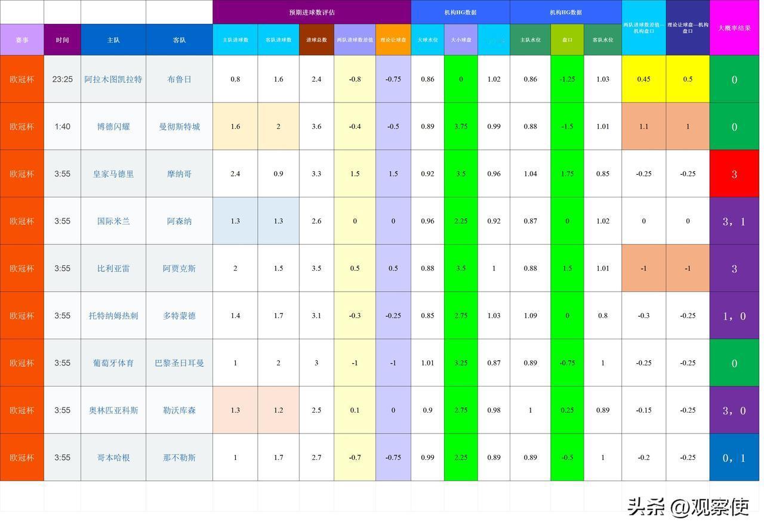Click the green 3.75 over/under cell

click(x=461, y=126)
